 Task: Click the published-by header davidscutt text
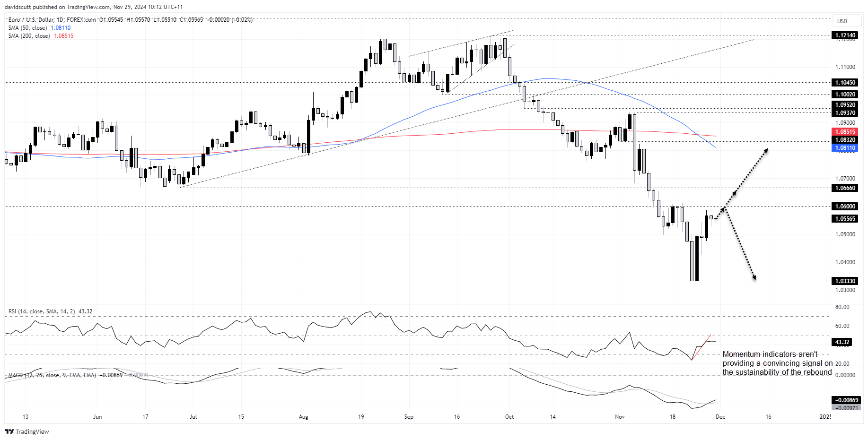(x=94, y=7)
